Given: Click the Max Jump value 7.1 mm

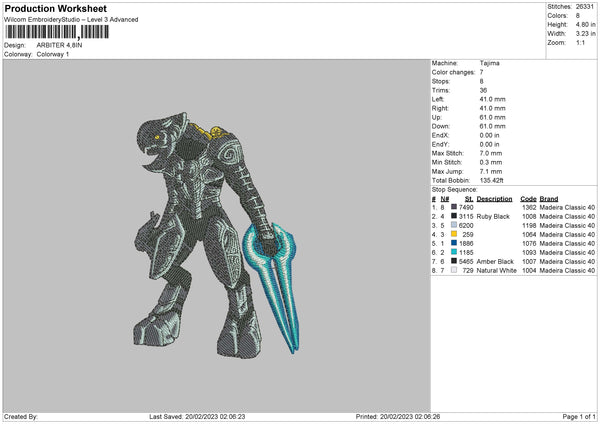Looking at the screenshot, I should [491, 171].
